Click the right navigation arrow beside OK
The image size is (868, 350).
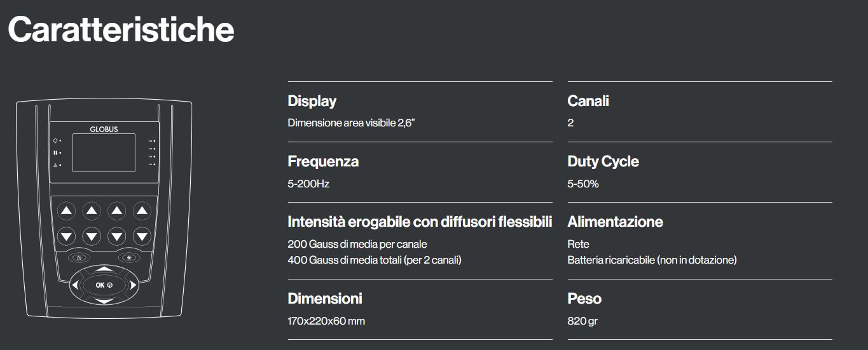(134, 285)
